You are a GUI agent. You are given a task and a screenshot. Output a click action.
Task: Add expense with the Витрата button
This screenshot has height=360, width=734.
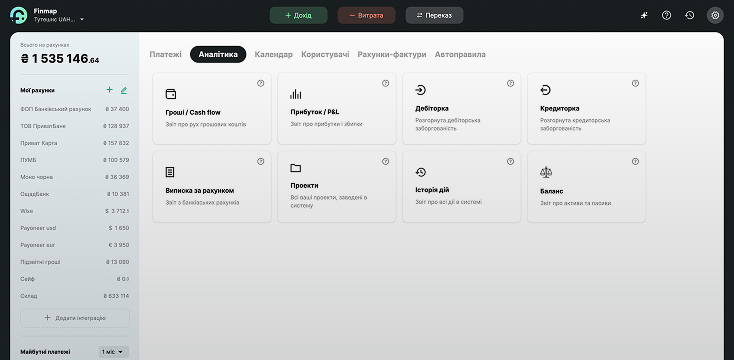366,15
